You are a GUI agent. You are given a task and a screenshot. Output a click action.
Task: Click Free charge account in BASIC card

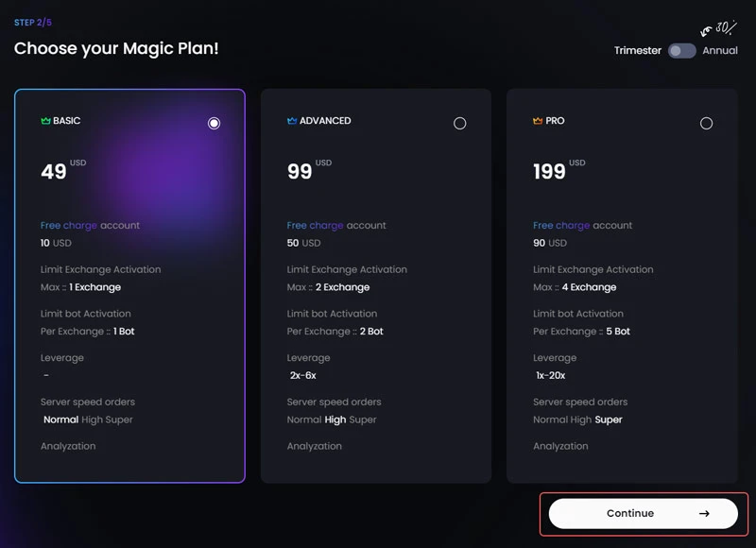(x=90, y=226)
